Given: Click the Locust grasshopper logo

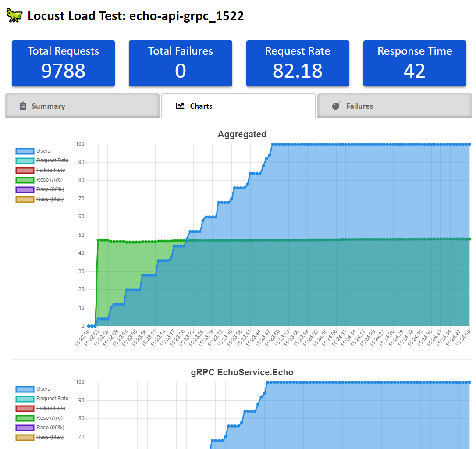Looking at the screenshot, I should (x=14, y=15).
